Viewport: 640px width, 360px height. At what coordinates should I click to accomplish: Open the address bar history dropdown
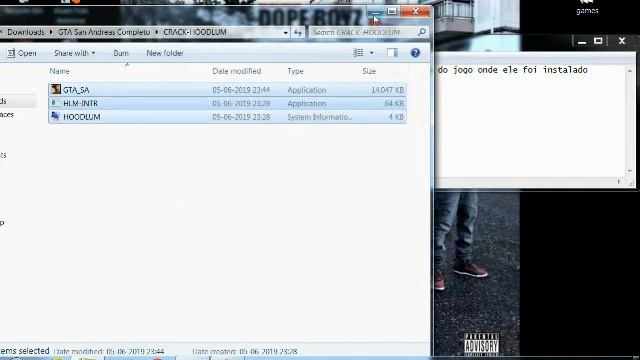click(x=286, y=33)
